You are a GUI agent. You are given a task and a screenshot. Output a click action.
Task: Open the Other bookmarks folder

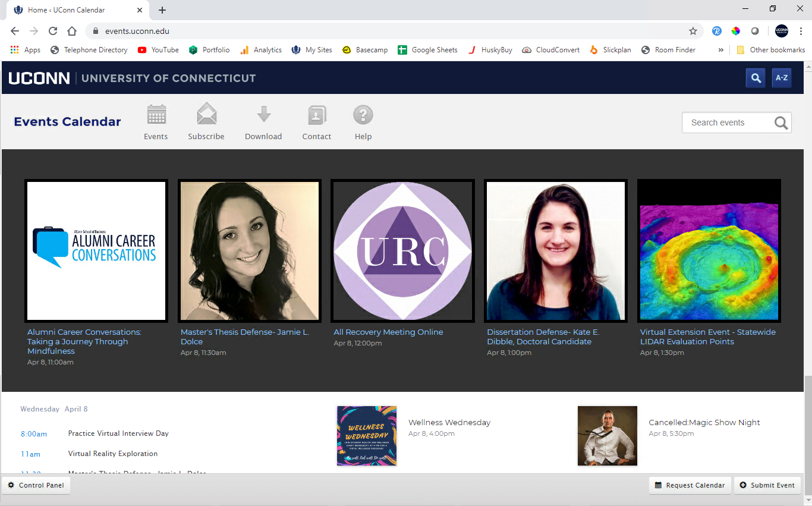click(x=771, y=50)
